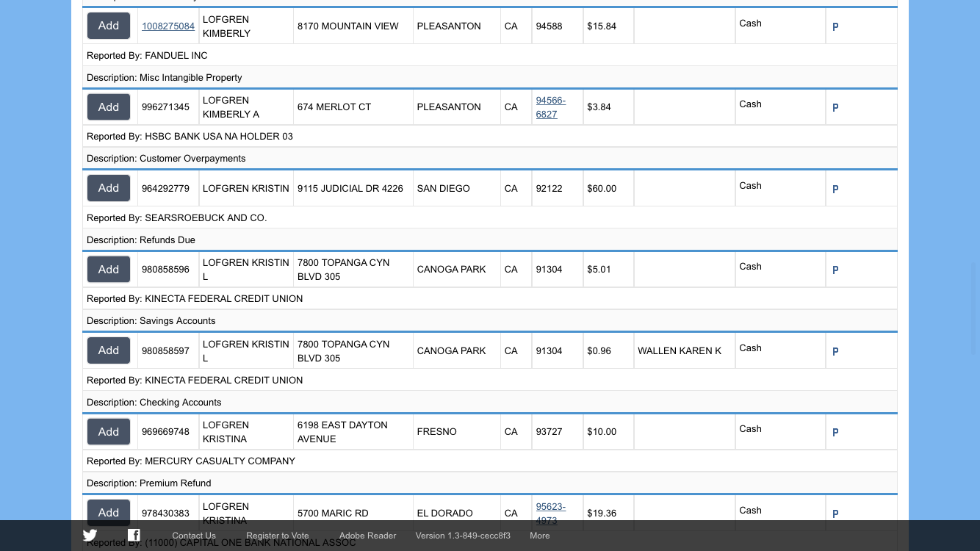Screen dimensions: 980x551
Task: Select the amount $10.00
Action: click(x=602, y=432)
